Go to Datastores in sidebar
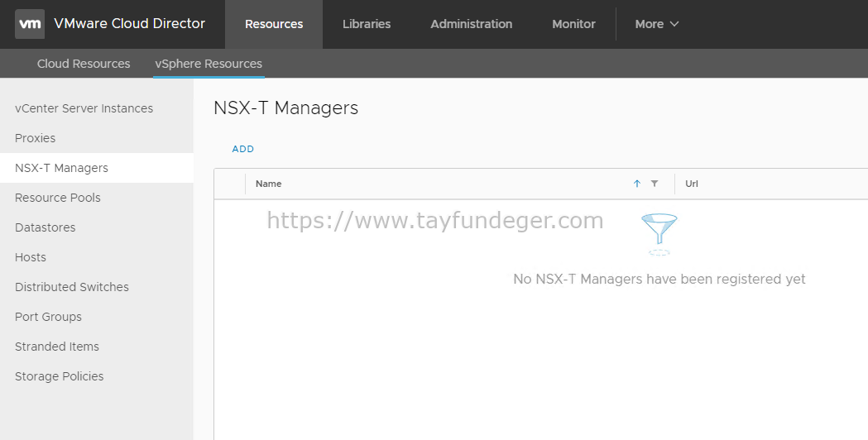 coord(46,228)
